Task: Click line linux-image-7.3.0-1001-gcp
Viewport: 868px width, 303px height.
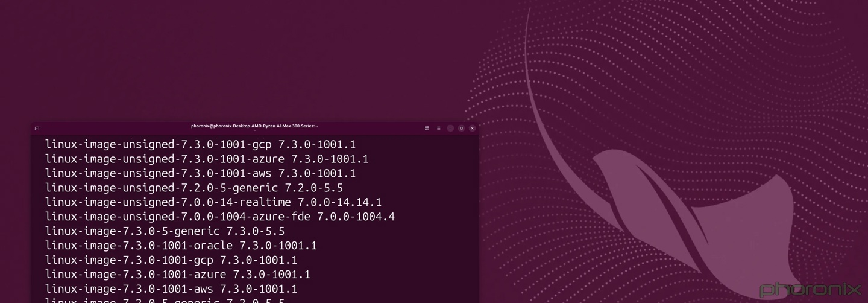Action: (x=171, y=260)
